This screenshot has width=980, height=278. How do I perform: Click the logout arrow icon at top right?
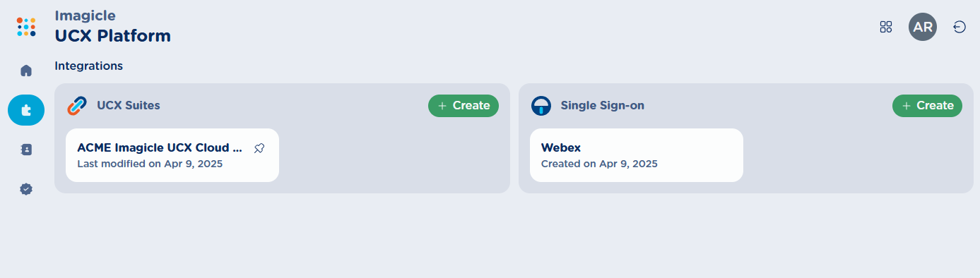pyautogui.click(x=960, y=27)
